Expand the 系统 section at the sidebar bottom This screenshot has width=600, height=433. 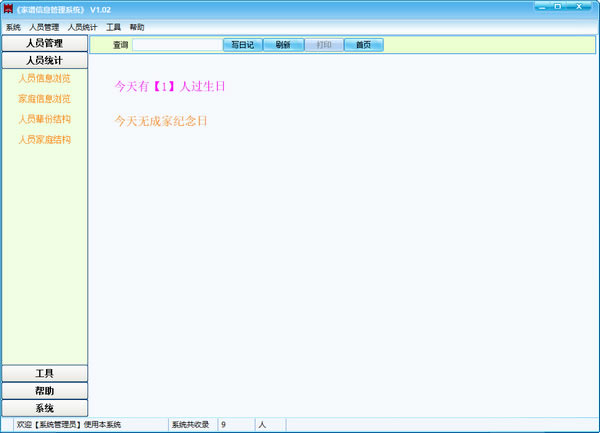click(x=45, y=408)
